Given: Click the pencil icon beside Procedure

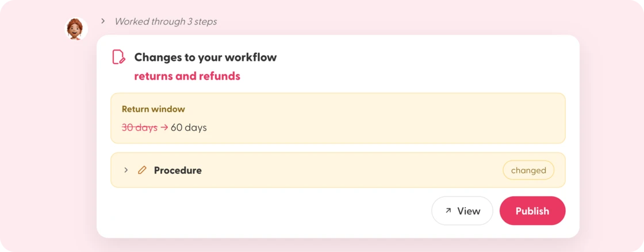Looking at the screenshot, I should 142,170.
